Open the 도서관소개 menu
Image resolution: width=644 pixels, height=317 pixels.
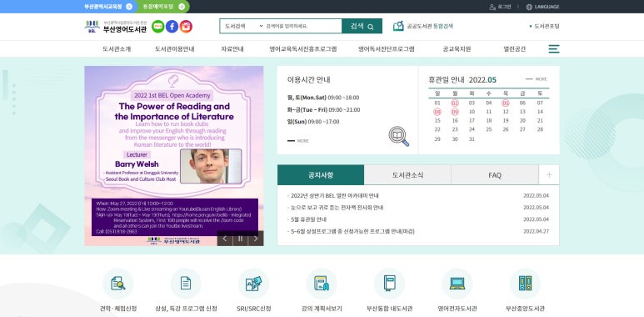pyautogui.click(x=117, y=49)
